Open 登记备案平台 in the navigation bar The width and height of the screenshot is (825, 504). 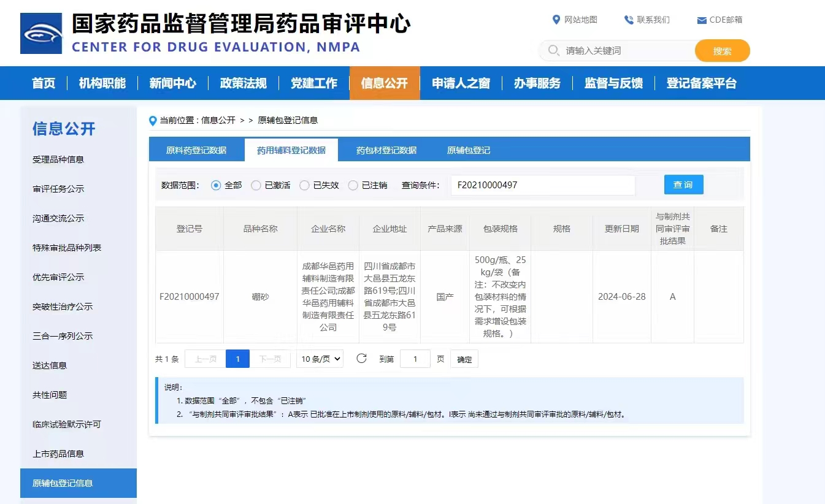702,83
